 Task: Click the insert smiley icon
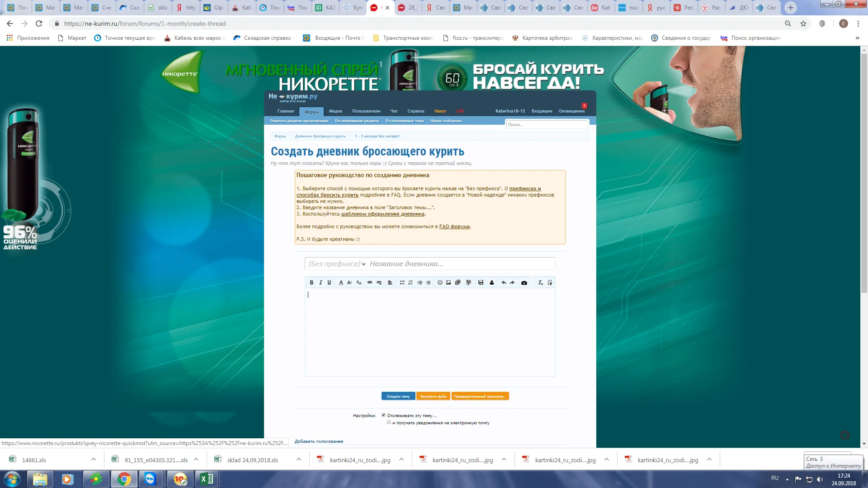pyautogui.click(x=440, y=282)
